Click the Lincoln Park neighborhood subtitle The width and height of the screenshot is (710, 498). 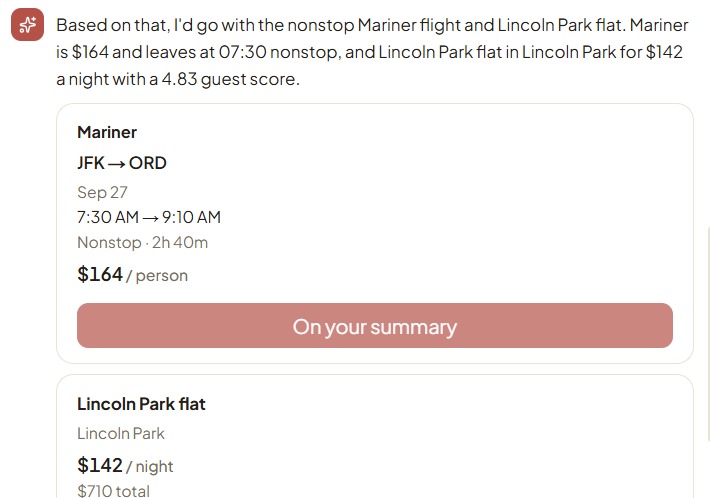(121, 433)
